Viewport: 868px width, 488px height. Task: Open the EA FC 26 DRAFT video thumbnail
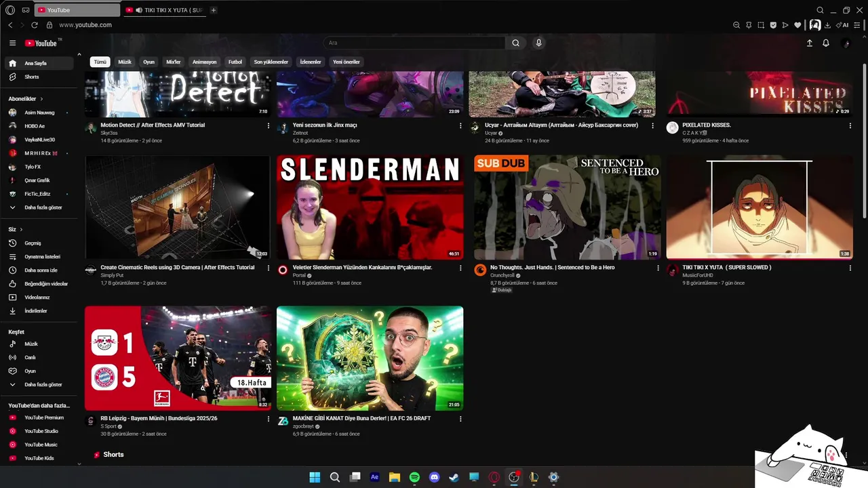tap(370, 358)
